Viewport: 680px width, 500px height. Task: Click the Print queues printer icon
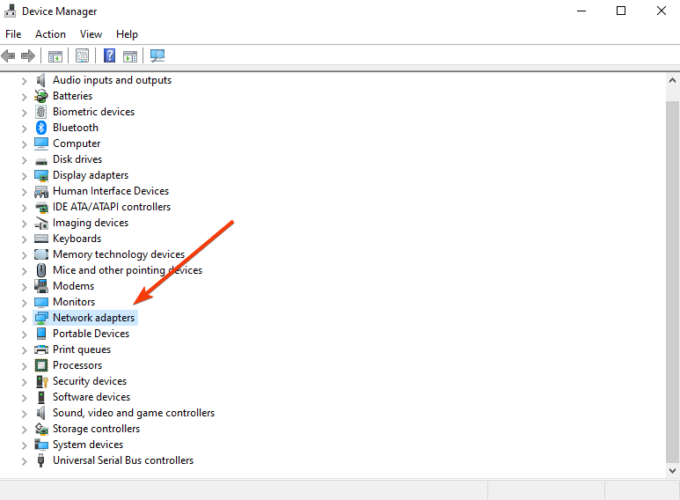pos(41,350)
